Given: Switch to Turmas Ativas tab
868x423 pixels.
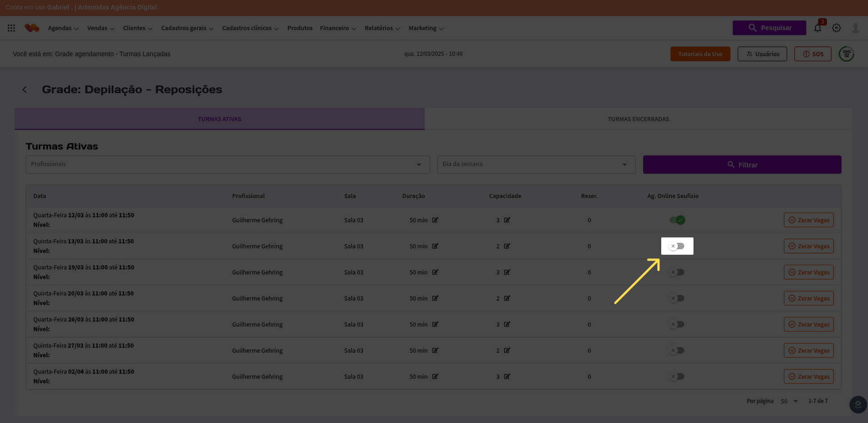Looking at the screenshot, I should [x=219, y=119].
